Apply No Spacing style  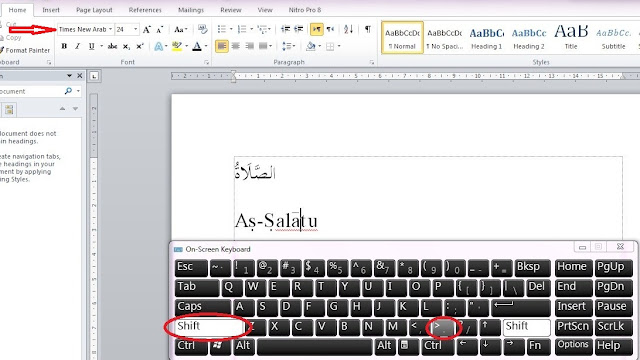(x=444, y=38)
